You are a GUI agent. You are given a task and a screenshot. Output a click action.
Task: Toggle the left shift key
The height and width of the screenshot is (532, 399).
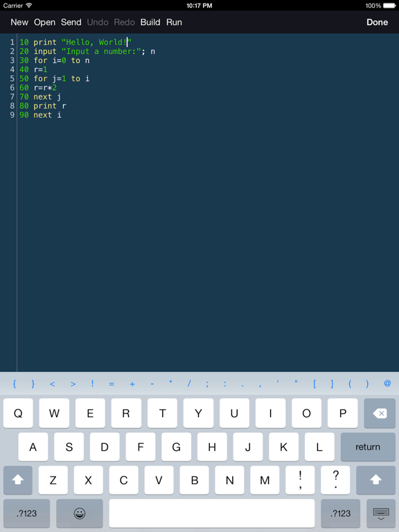(18, 480)
